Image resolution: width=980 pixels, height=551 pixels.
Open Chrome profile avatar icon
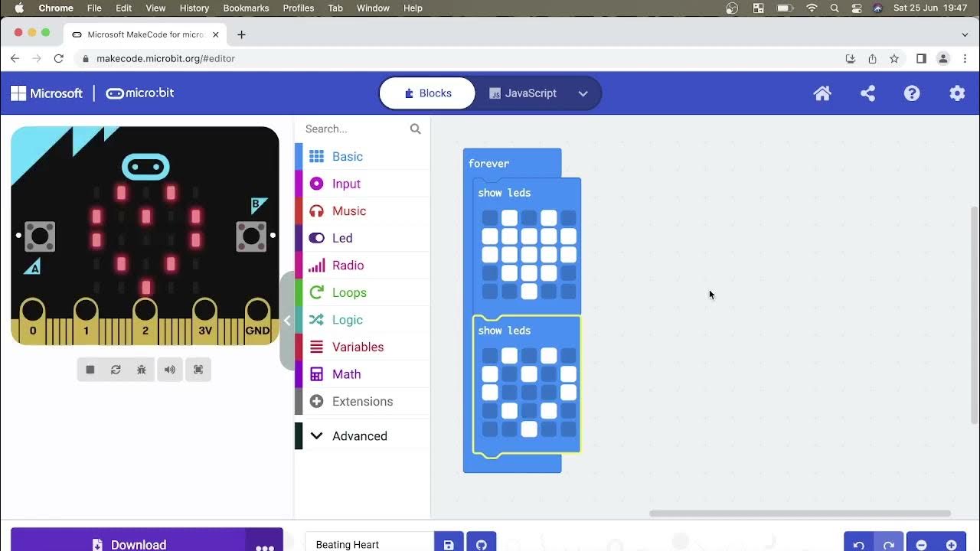[x=943, y=59]
